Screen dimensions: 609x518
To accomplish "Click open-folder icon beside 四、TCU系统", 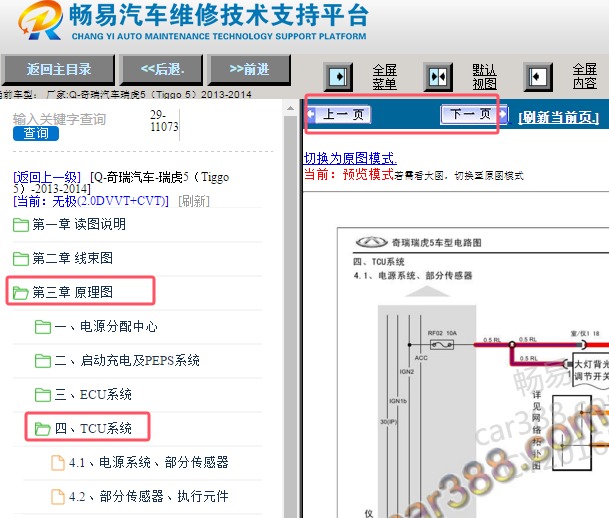I will click(43, 429).
